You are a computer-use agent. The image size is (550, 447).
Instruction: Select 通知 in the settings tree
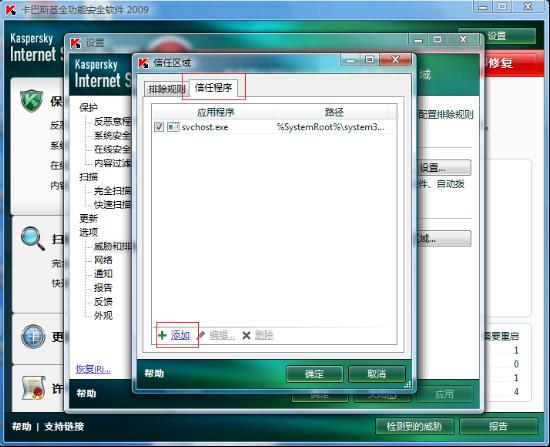(x=103, y=274)
